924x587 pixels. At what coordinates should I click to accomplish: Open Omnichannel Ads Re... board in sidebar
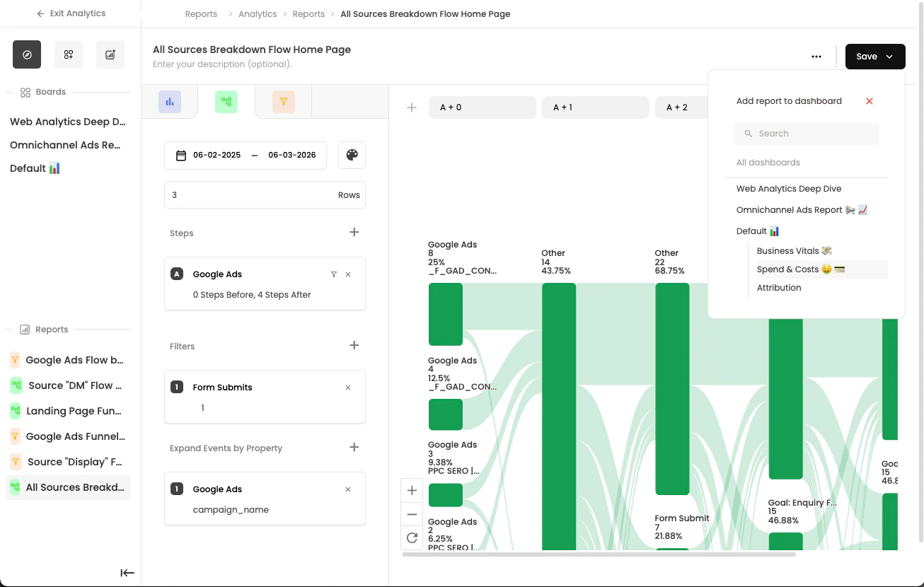65,145
